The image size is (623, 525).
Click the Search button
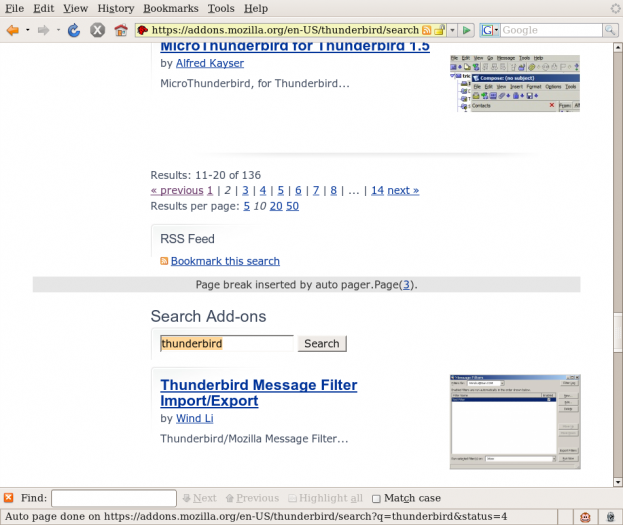322,343
